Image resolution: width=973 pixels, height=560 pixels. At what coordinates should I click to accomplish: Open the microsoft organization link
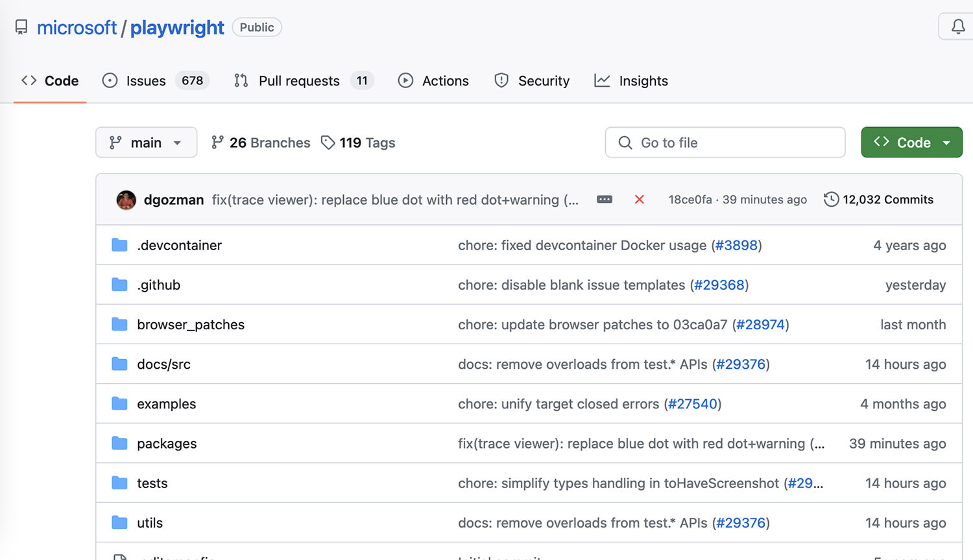[x=77, y=28]
